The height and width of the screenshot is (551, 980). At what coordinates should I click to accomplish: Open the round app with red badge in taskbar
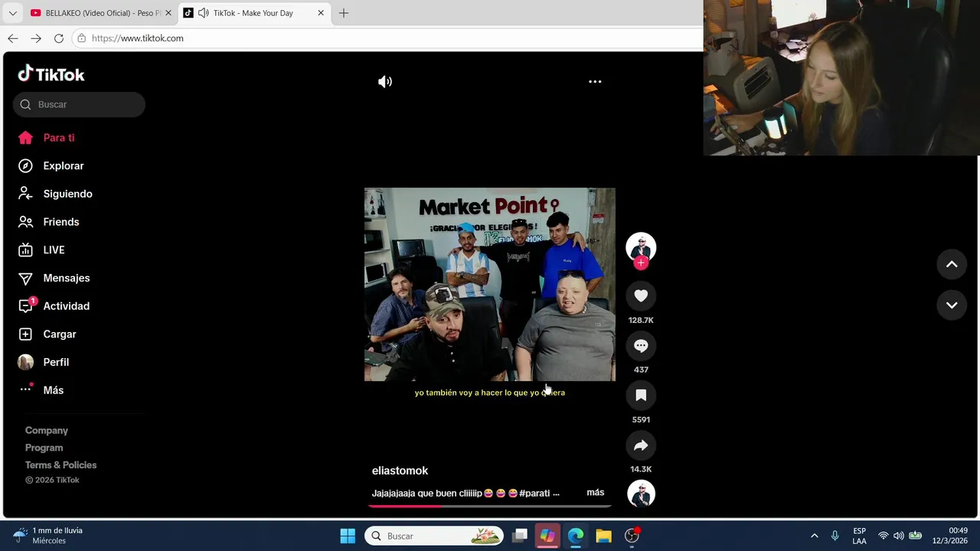point(632,536)
